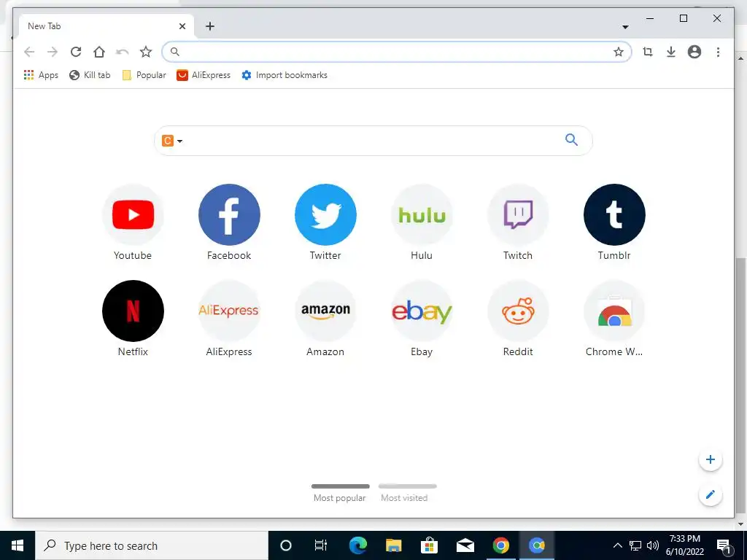Expand the search engine selector dropdown

click(172, 141)
